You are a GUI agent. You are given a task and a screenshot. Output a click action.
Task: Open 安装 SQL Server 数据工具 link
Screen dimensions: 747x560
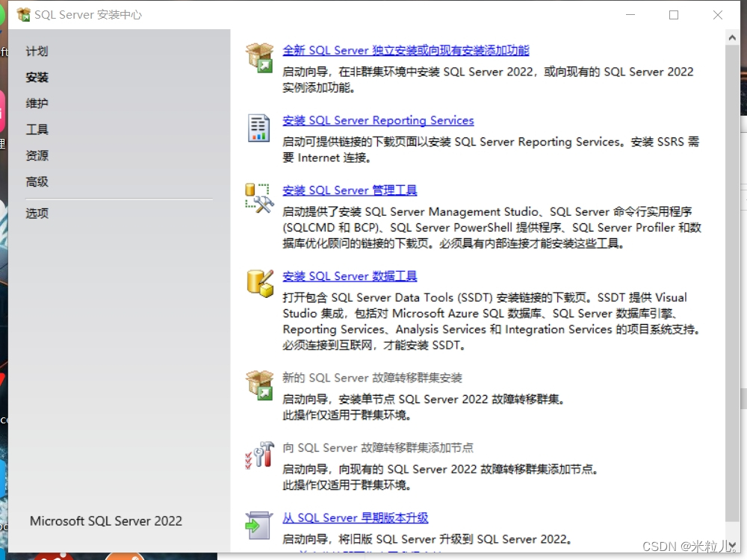[350, 276]
